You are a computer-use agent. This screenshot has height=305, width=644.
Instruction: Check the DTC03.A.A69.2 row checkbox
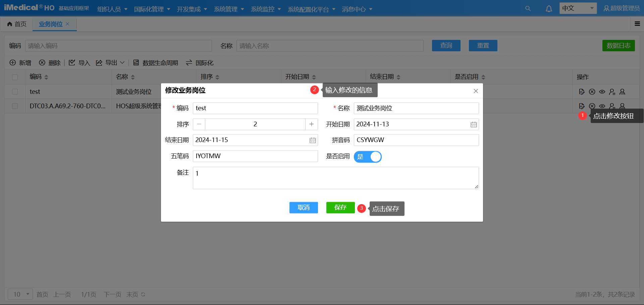click(15, 106)
